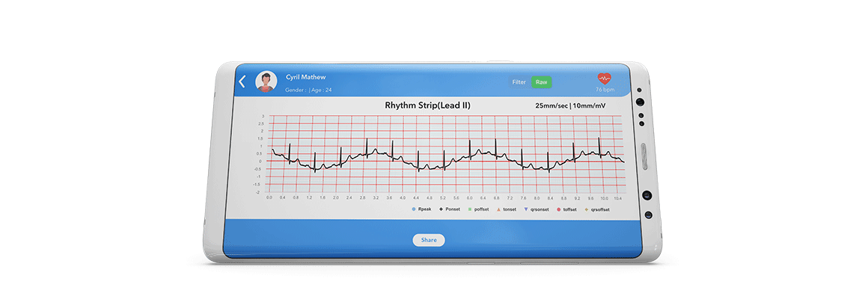868x299 pixels.
Task: Click the toffset legend icon
Action: point(558,210)
